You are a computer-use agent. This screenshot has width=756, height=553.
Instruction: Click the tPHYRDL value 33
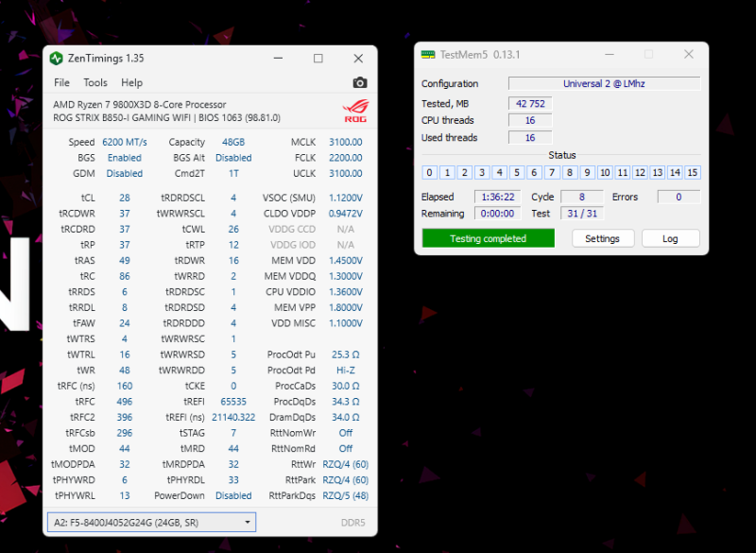233,479
